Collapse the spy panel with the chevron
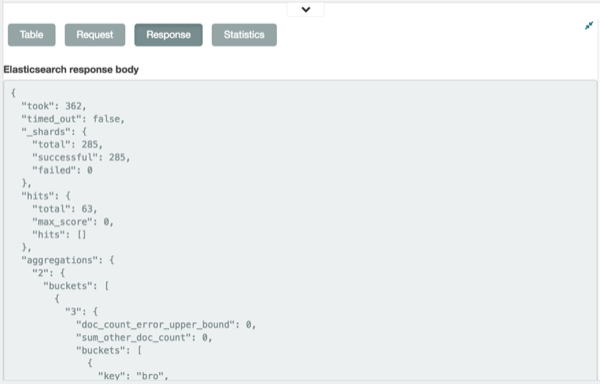 click(x=306, y=10)
